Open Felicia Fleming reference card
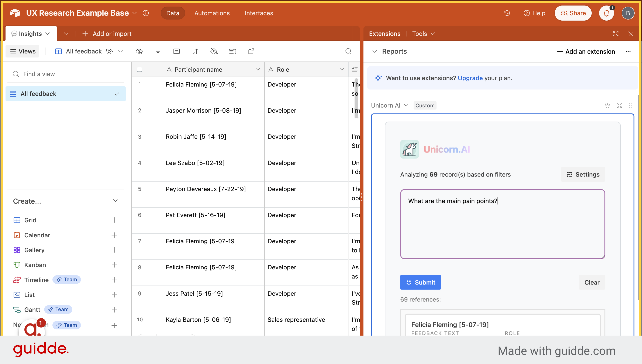Viewport: 642px width, 364px height. click(x=502, y=325)
